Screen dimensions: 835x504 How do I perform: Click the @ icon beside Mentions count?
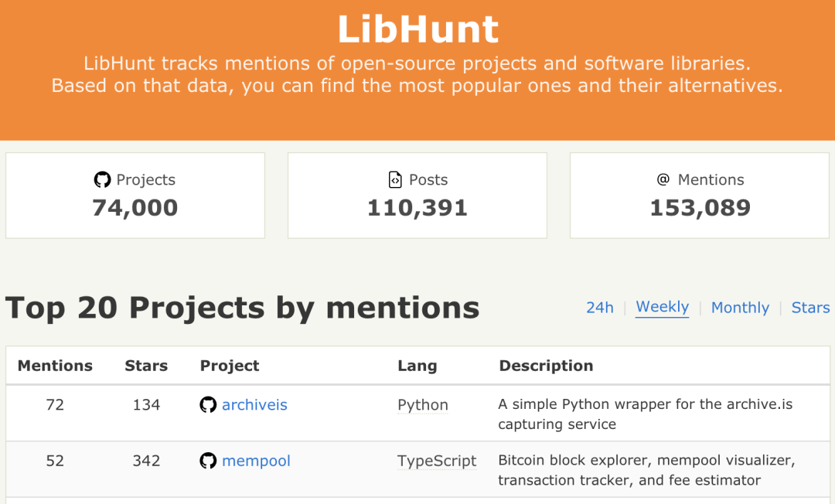[x=663, y=179]
